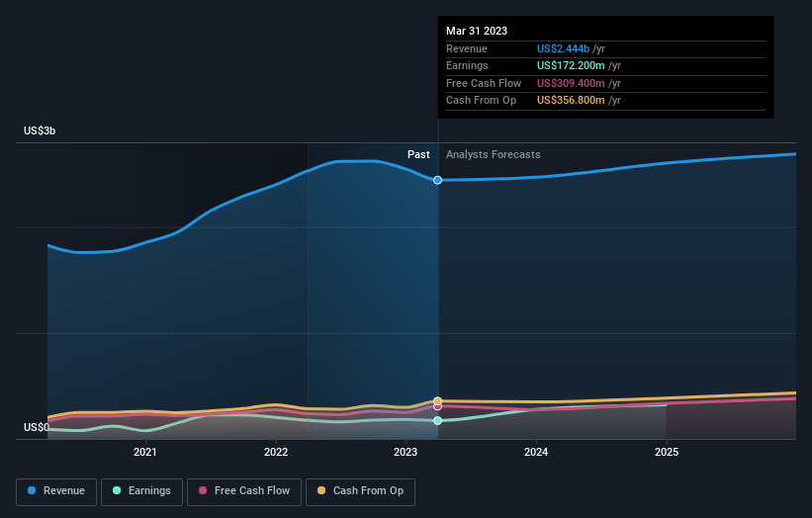Click the US$2.444b revenue value
Screen dimensions: 812x518
coord(563,48)
